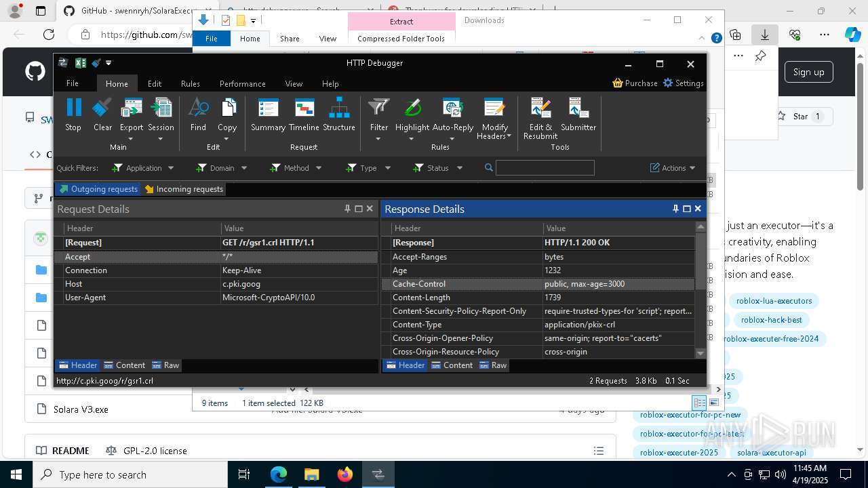Viewport: 868px width, 488px height.
Task: Open Firefox from the taskbar
Action: (344, 474)
